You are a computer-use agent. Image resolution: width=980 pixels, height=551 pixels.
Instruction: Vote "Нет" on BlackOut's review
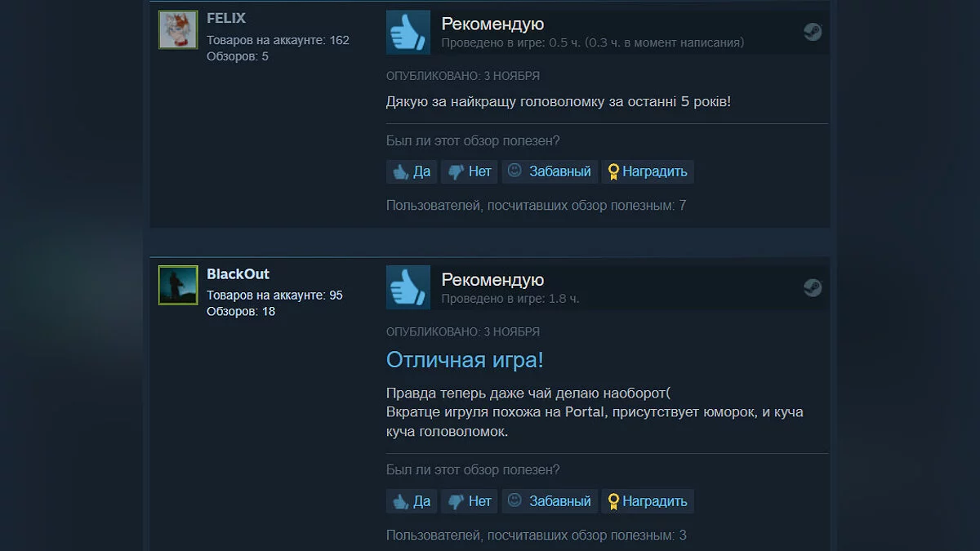pyautogui.click(x=469, y=501)
